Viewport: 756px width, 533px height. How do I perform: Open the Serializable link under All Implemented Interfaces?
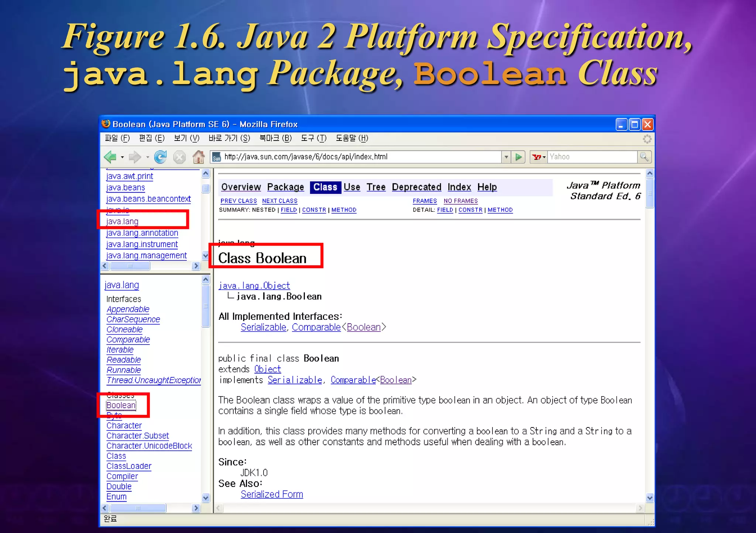[263, 327]
